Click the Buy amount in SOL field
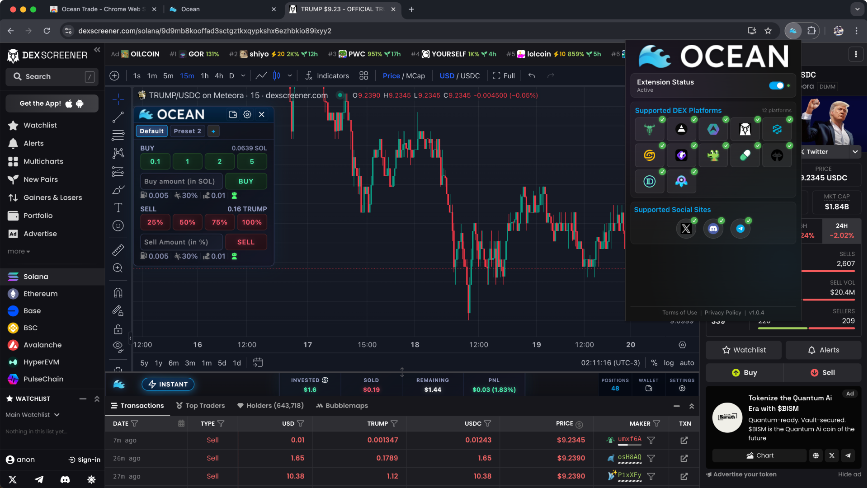This screenshot has height=488, width=868. coord(181,181)
